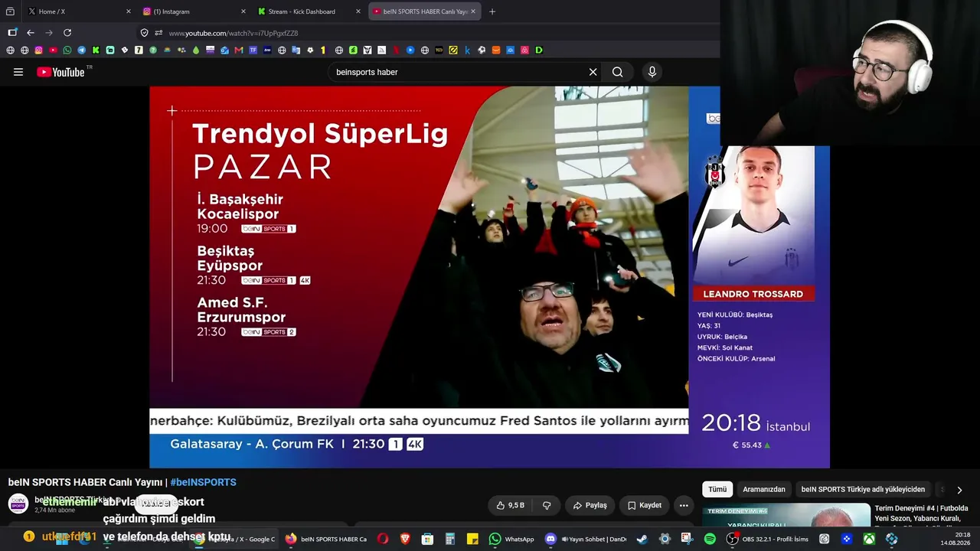Open the Instagram bookmark in bookmarks bar

point(39,51)
